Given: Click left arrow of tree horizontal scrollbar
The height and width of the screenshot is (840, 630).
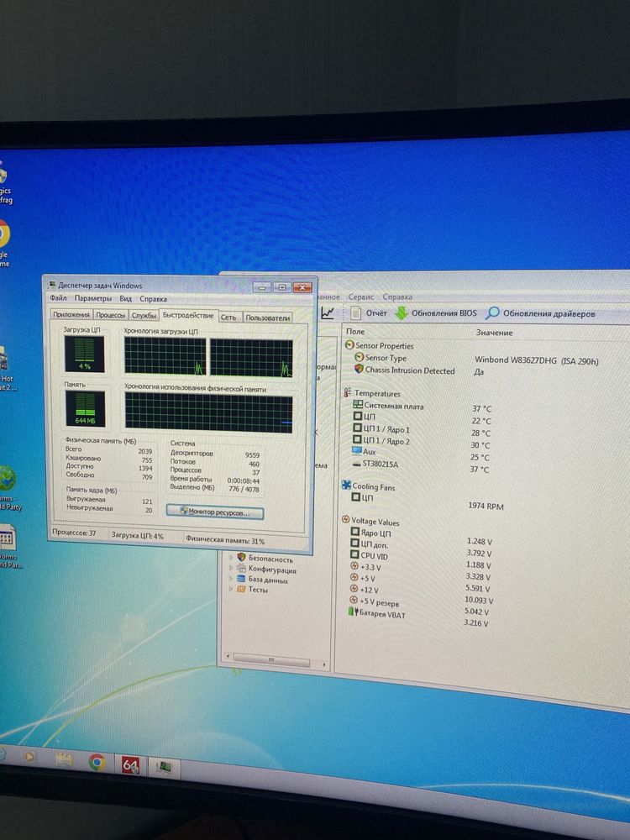Looking at the screenshot, I should tap(228, 656).
